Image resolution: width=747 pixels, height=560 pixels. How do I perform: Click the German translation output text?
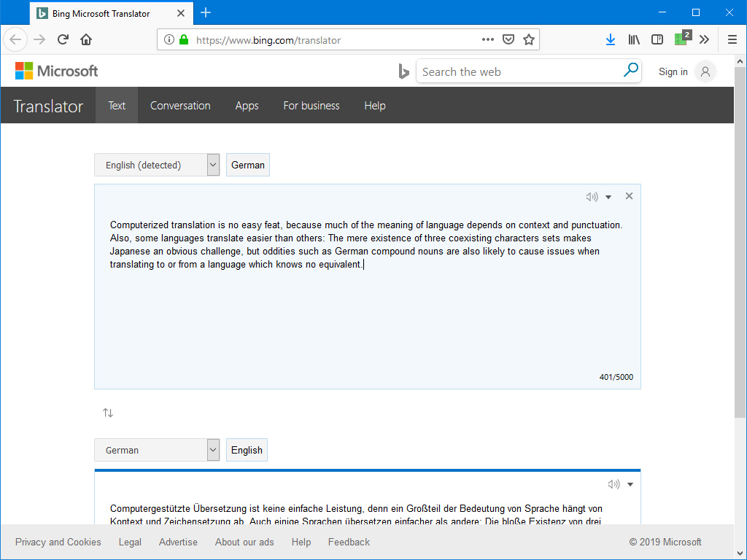coord(356,515)
